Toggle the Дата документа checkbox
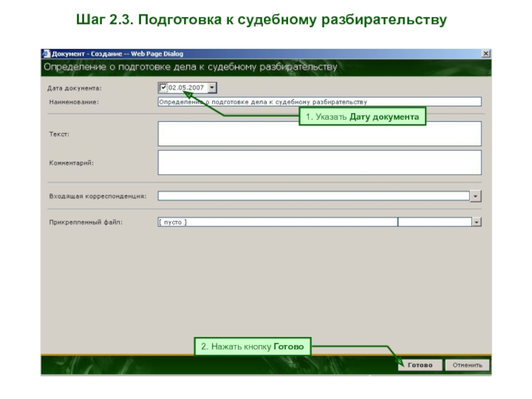The width and height of the screenshot is (532, 399). click(x=163, y=87)
